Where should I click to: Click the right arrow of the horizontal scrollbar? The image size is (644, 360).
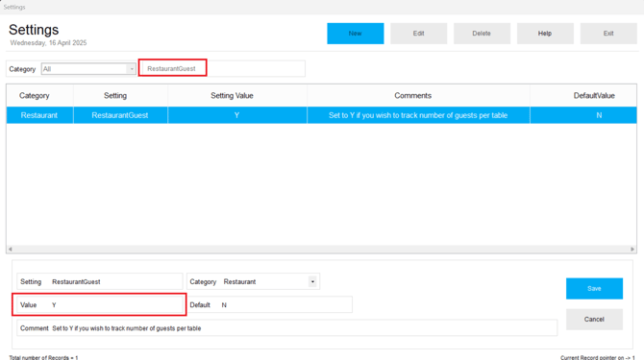pyautogui.click(x=632, y=249)
